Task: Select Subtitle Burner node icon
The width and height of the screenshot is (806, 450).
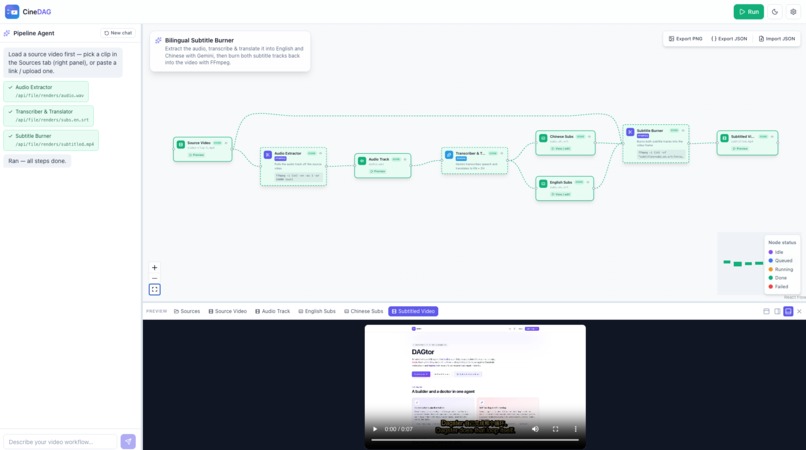Action: pos(630,132)
